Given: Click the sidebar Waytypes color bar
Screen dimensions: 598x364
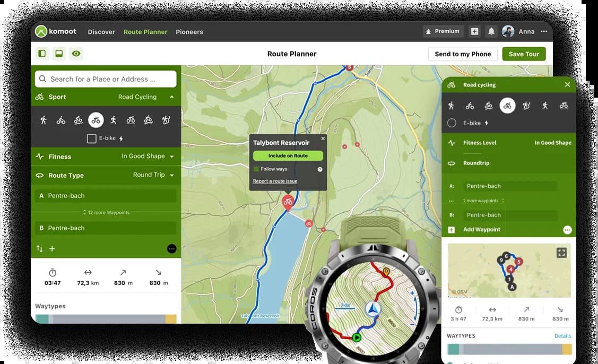Looking at the screenshot, I should (x=106, y=319).
